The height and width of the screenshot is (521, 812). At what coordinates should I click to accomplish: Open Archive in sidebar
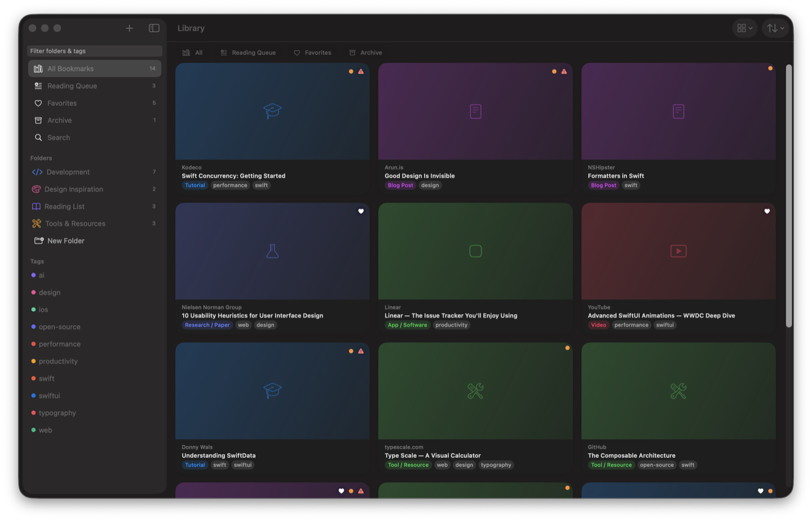tap(95, 120)
